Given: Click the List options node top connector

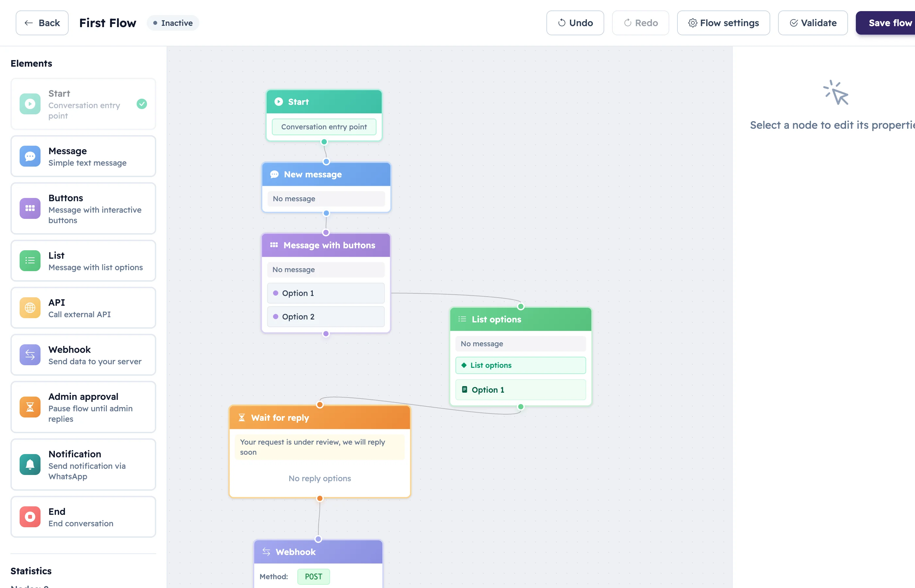Looking at the screenshot, I should 521,307.
